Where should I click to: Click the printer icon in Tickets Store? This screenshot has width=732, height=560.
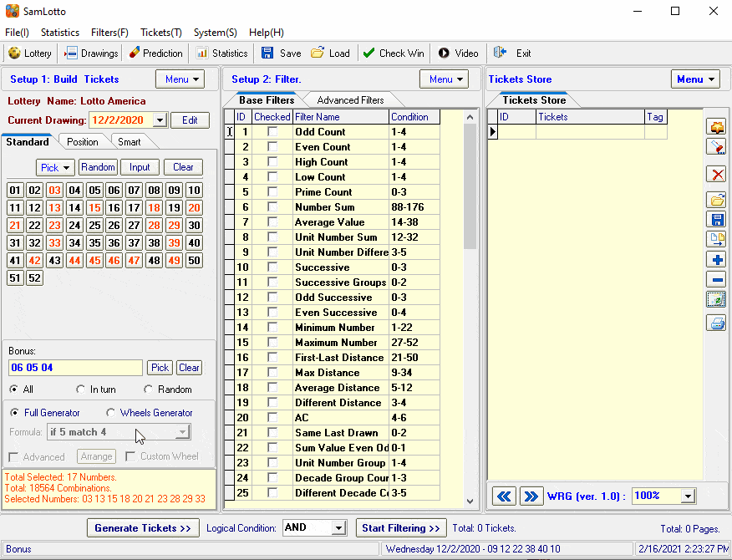click(x=717, y=323)
